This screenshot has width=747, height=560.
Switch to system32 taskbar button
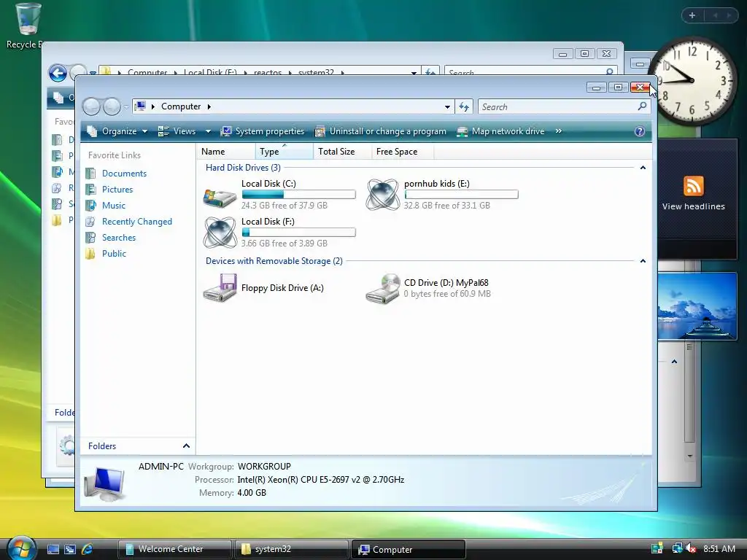(291, 549)
